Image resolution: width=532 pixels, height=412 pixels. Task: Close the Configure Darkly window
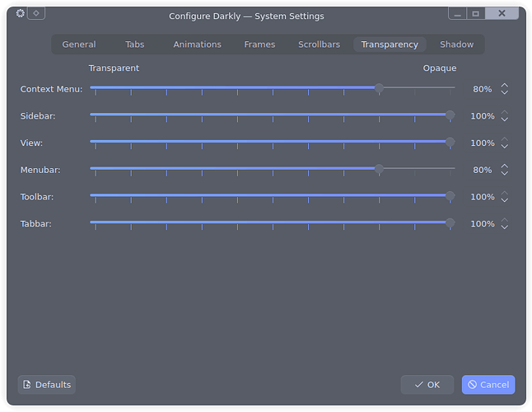coord(502,13)
